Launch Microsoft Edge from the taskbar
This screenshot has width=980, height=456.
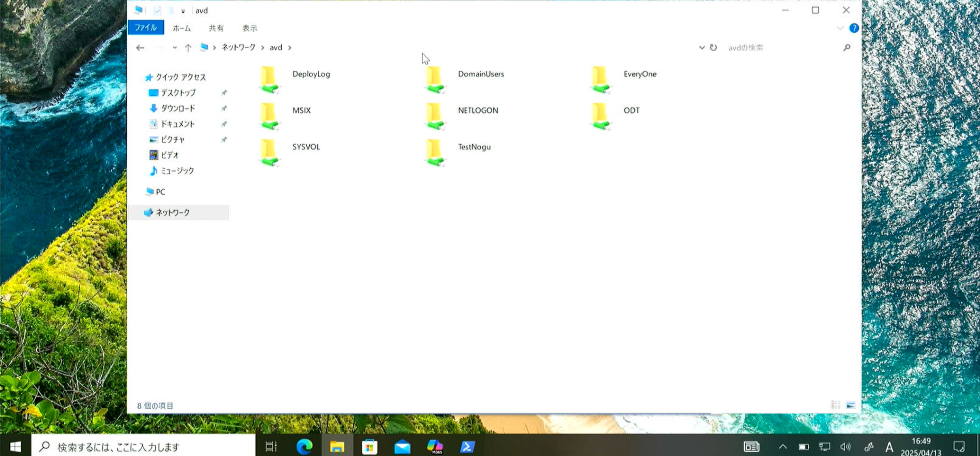(x=304, y=446)
